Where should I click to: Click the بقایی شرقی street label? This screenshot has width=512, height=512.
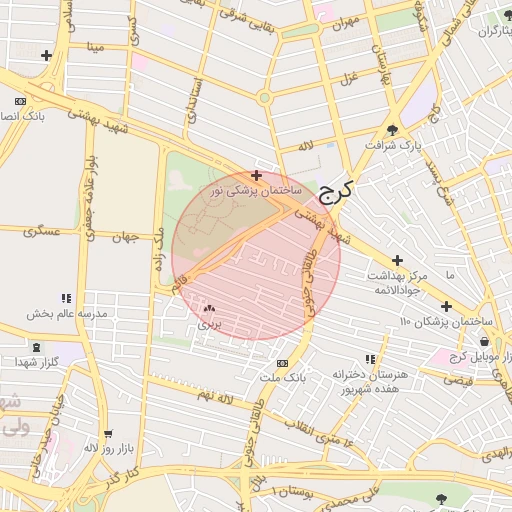247,21
